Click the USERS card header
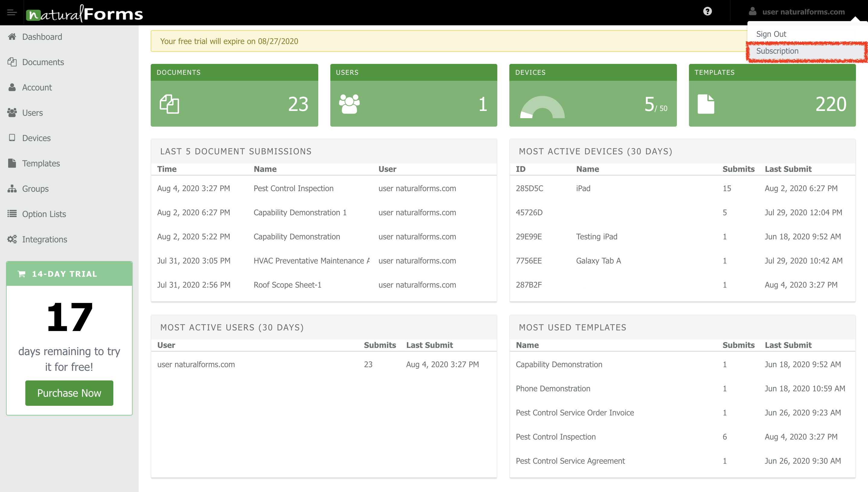The width and height of the screenshot is (868, 492). click(x=414, y=72)
